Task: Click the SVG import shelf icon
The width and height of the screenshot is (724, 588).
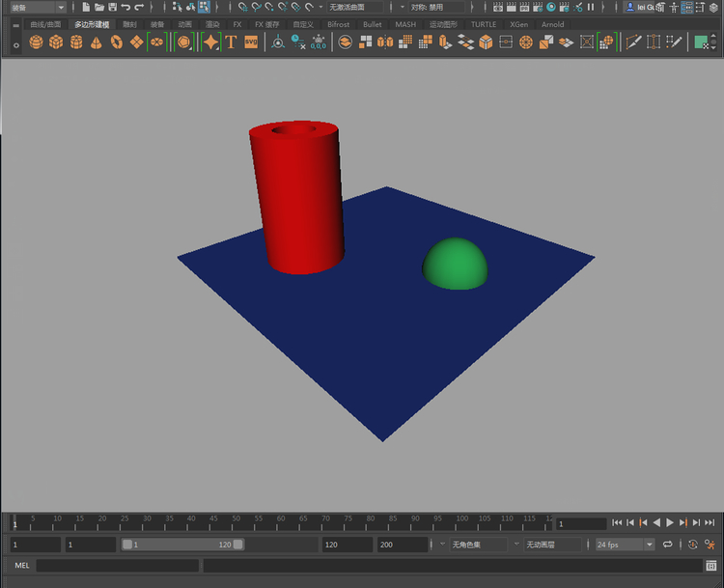Action: [x=251, y=42]
